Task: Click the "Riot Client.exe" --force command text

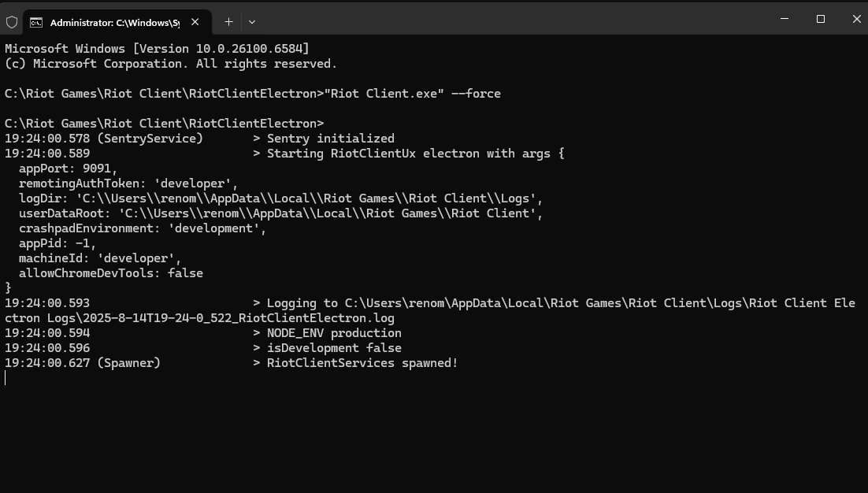Action: pos(413,94)
